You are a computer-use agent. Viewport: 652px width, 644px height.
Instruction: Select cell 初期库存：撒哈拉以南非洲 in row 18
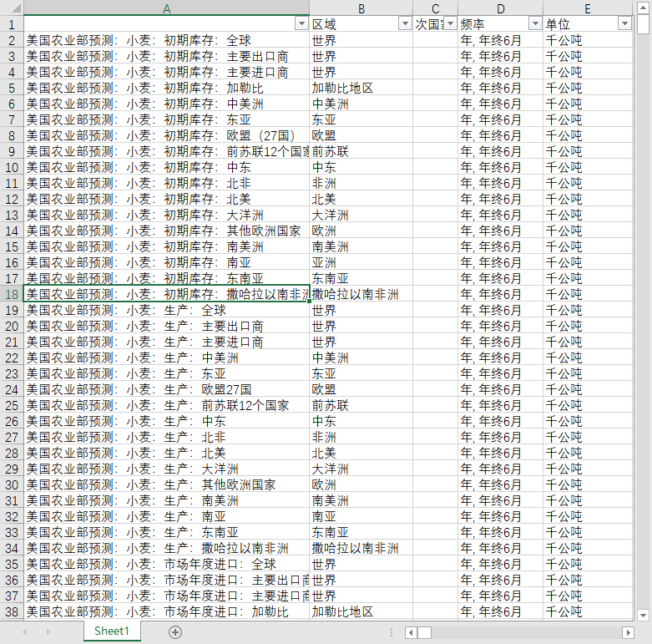click(166, 294)
